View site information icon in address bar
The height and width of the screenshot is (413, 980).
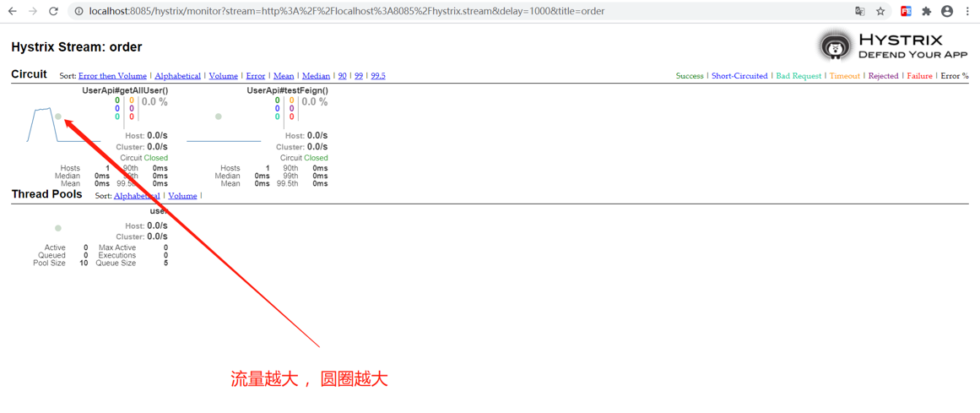(x=79, y=11)
